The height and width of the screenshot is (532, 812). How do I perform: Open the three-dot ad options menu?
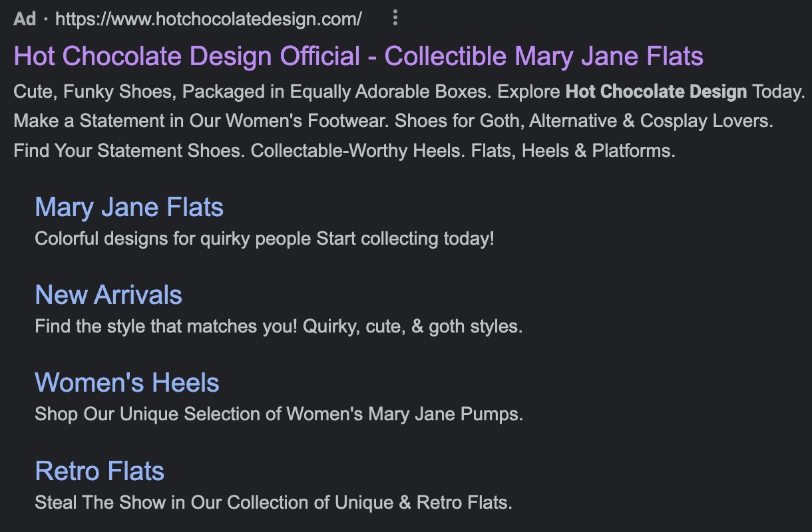pos(395,18)
